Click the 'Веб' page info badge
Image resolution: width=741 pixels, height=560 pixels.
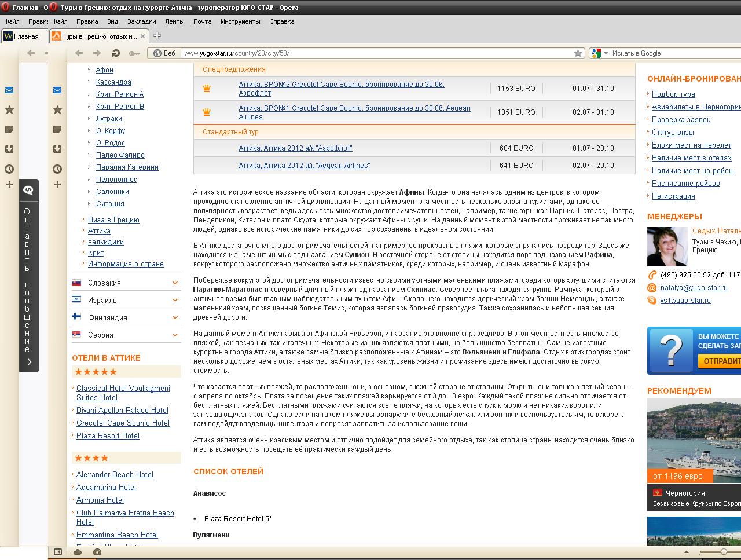164,53
